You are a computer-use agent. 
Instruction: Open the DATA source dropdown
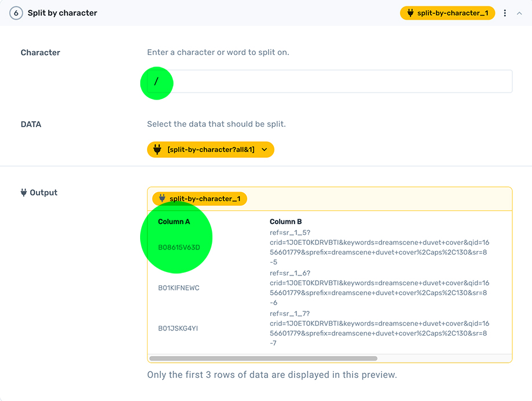click(211, 149)
